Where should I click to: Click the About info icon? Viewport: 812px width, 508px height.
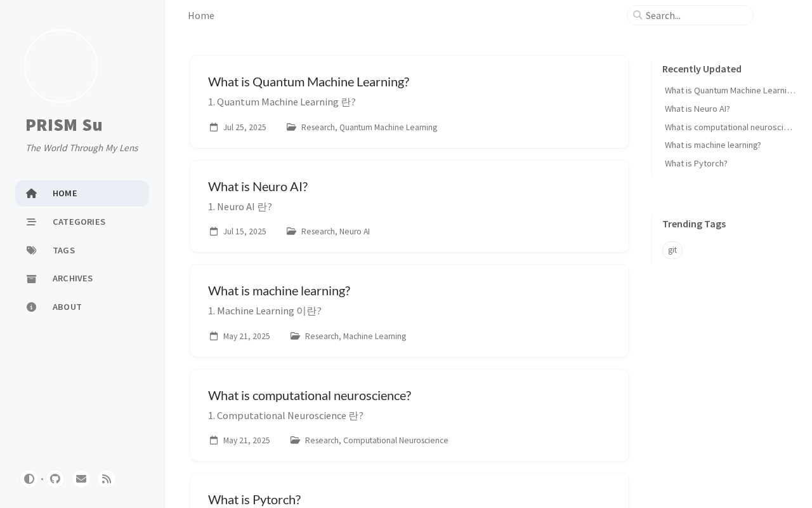click(x=31, y=307)
